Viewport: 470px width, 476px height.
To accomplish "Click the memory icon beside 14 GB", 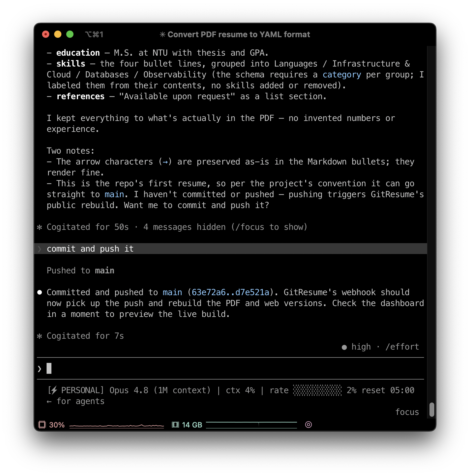I will (x=175, y=425).
